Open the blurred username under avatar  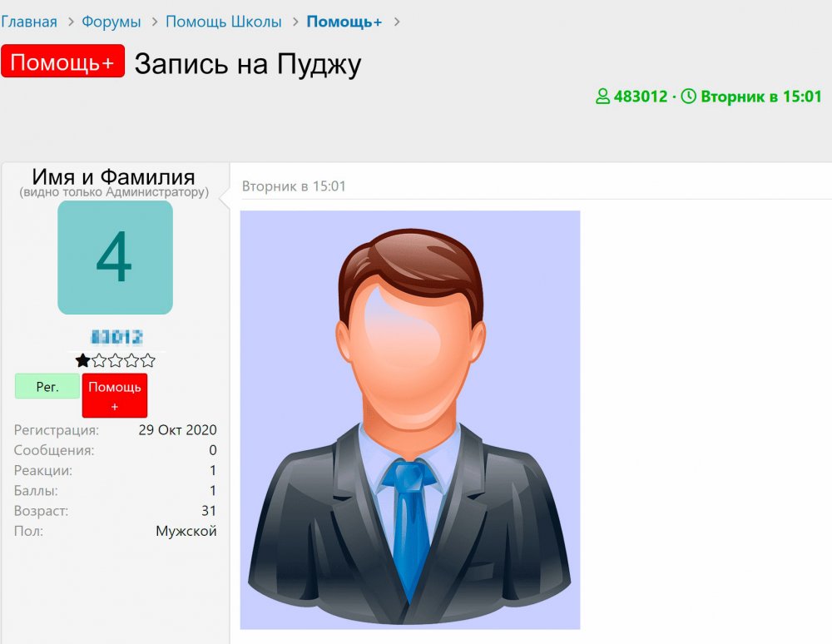(116, 337)
